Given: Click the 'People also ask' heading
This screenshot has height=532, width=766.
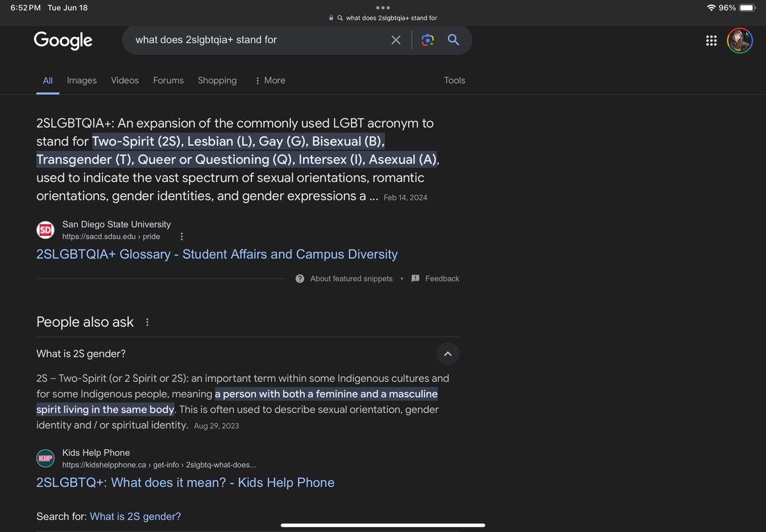Looking at the screenshot, I should (85, 322).
